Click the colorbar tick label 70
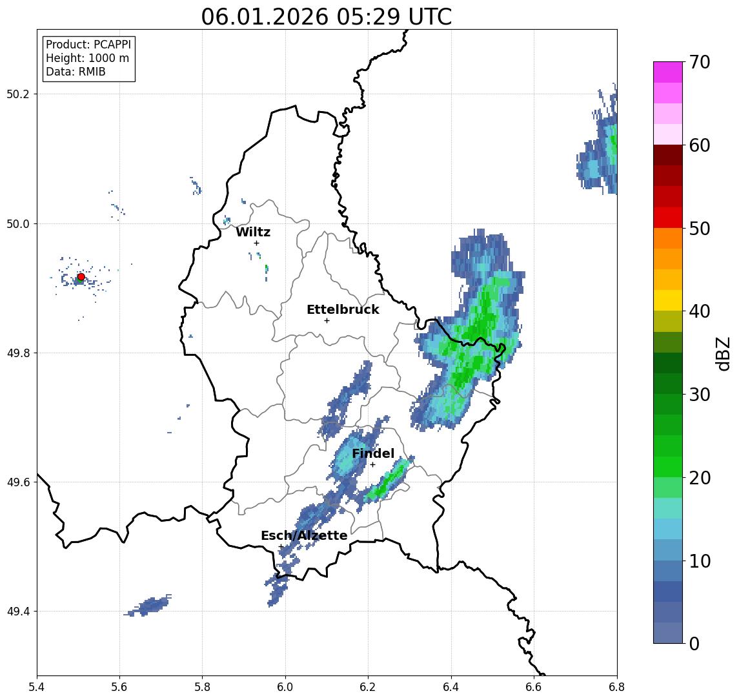The image size is (739, 700). 700,62
